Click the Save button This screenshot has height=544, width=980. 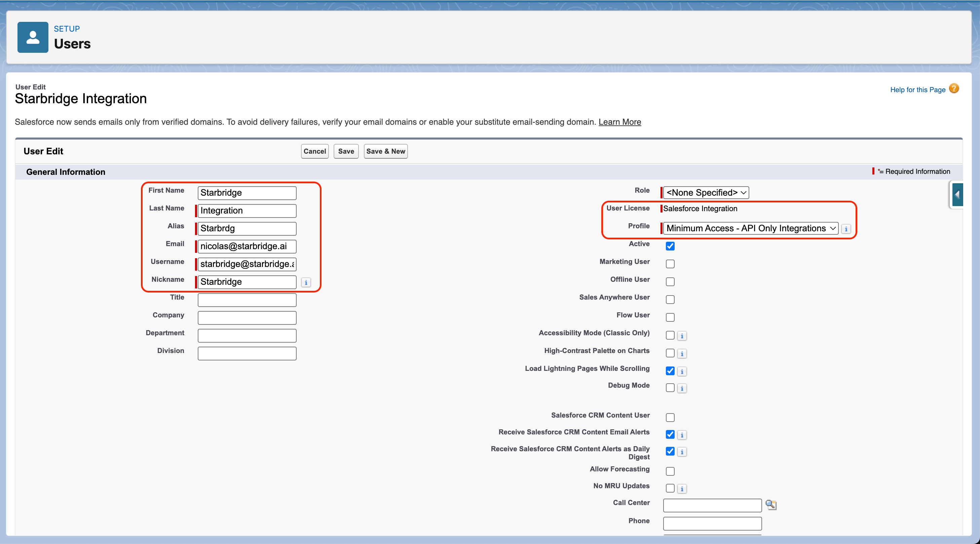[346, 151]
